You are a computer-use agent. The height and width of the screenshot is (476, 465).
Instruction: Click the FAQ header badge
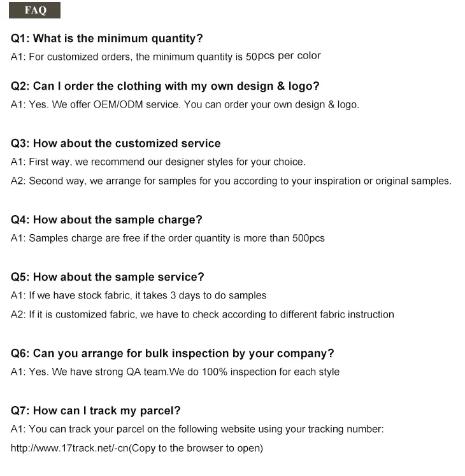pos(35,10)
